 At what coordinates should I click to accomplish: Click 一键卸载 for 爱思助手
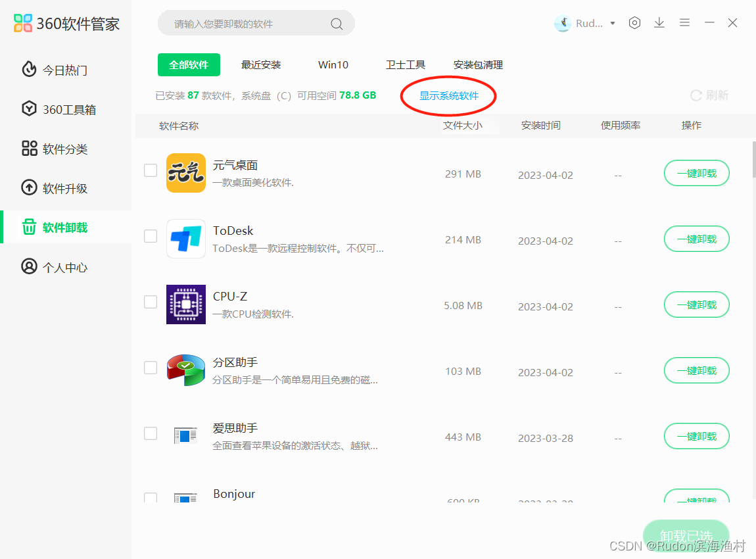697,436
